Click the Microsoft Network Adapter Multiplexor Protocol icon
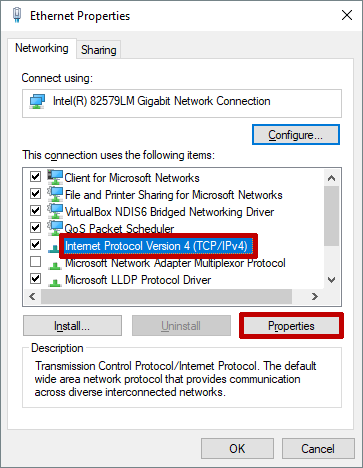The width and height of the screenshot is (363, 468). coord(54,265)
